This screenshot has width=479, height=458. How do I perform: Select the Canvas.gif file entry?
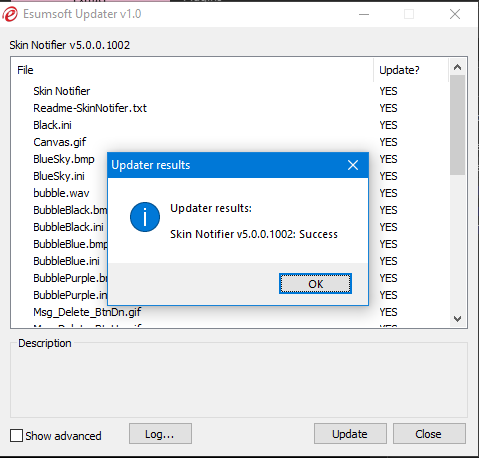pyautogui.click(x=60, y=142)
